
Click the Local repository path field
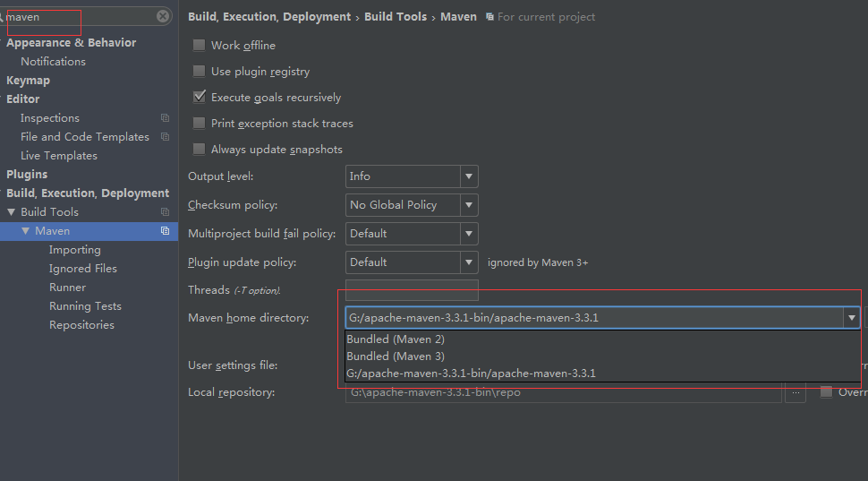pyautogui.click(x=564, y=392)
